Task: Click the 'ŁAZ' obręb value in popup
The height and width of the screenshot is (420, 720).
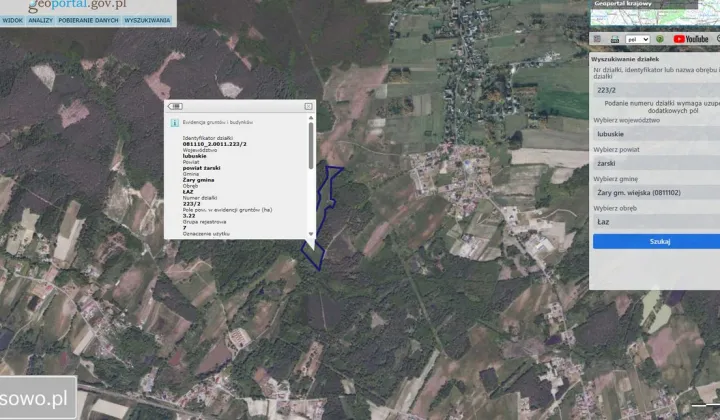Action: tap(188, 192)
